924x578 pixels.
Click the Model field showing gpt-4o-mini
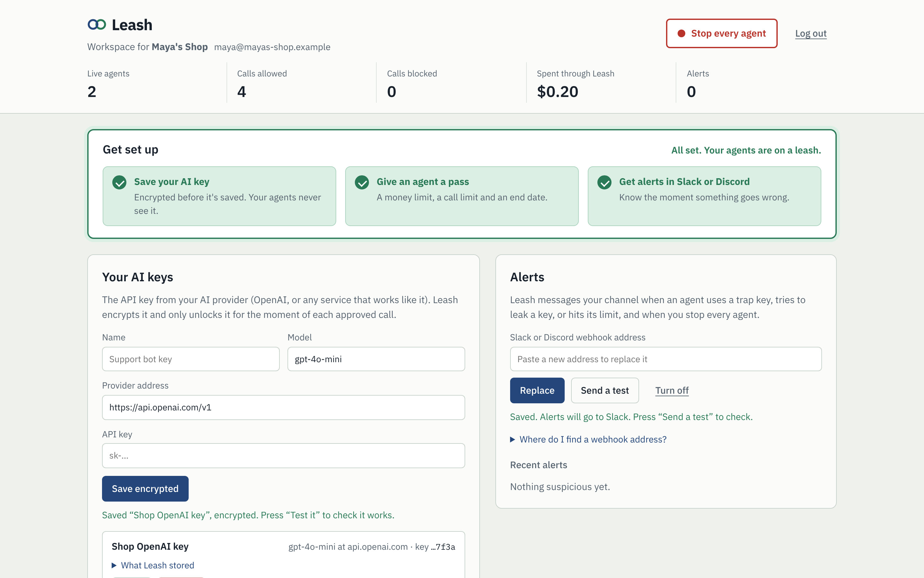376,359
